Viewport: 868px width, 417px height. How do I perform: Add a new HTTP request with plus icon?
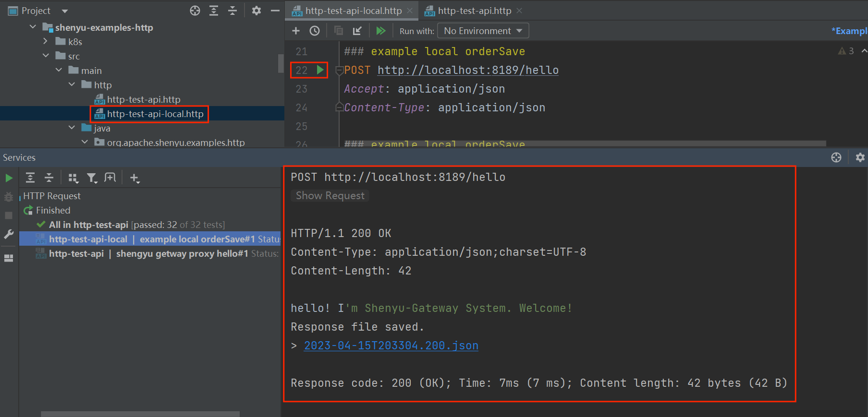[x=296, y=31]
